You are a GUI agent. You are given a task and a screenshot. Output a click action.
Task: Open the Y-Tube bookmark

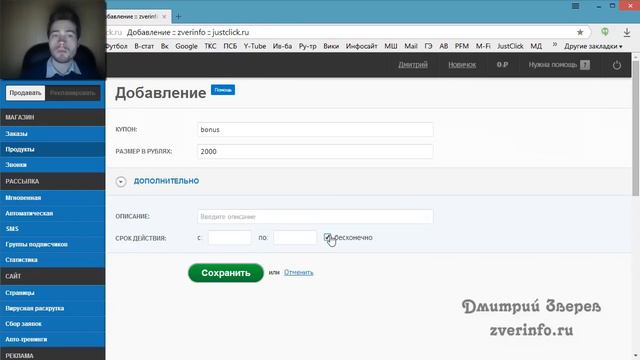[x=255, y=46]
